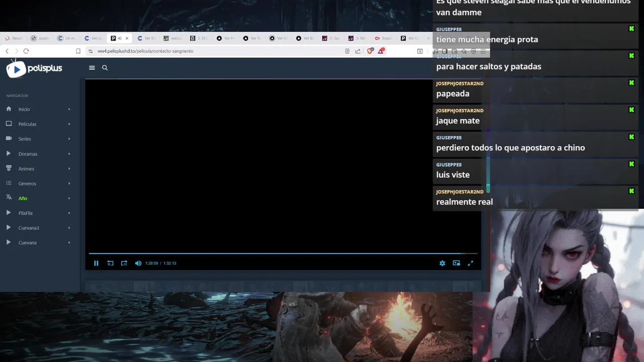
Task: Click chat message 'perdiero todos lo que apostaro a chino'
Action: pos(511,148)
